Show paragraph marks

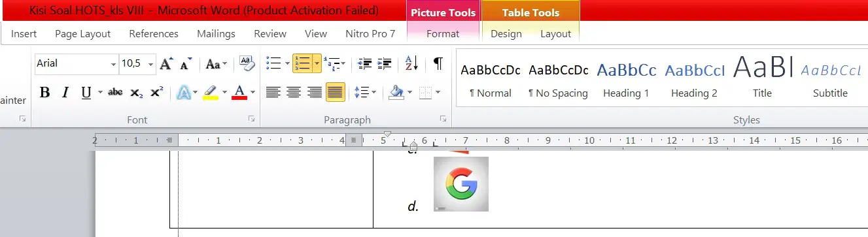click(x=438, y=63)
